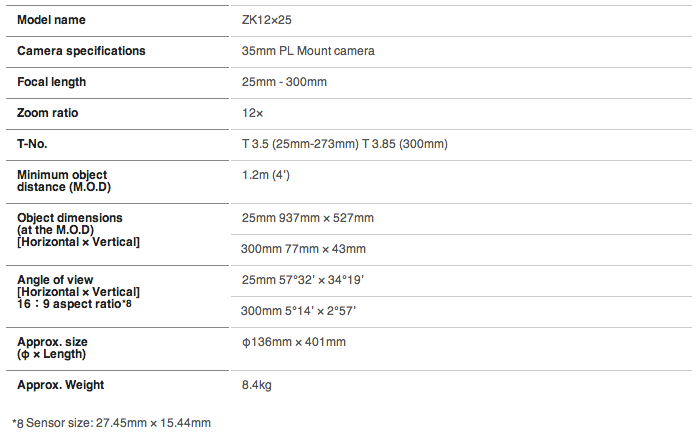The height and width of the screenshot is (438, 697).
Task: Click the Object dimensions label
Action: 70,217
